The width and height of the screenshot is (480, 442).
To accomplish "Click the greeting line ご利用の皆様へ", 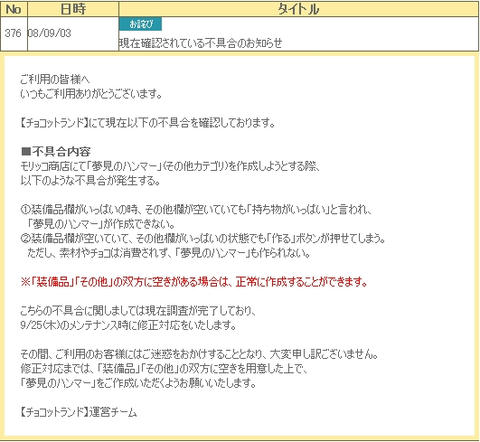I will click(x=55, y=79).
